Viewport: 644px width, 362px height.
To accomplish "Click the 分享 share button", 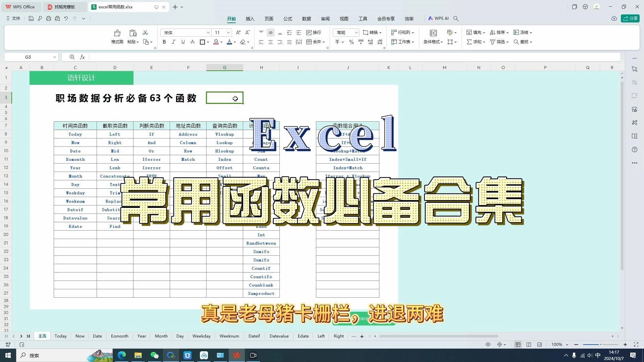I will pyautogui.click(x=630, y=18).
